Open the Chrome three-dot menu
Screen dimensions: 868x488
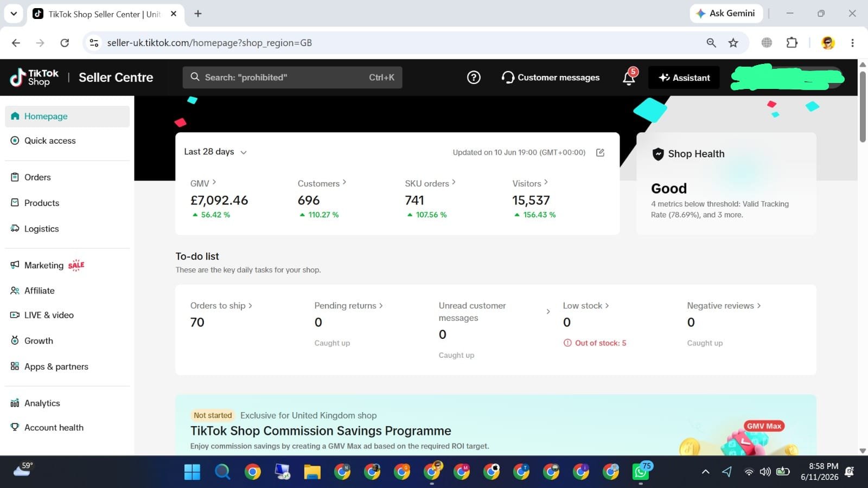pyautogui.click(x=852, y=43)
